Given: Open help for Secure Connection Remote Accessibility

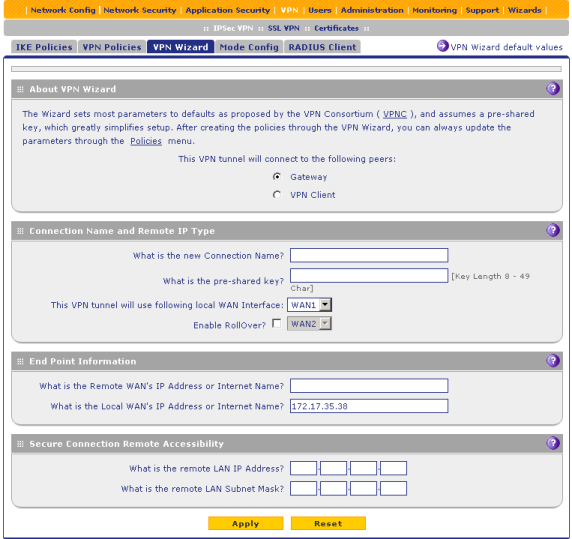Looking at the screenshot, I should 553,443.
